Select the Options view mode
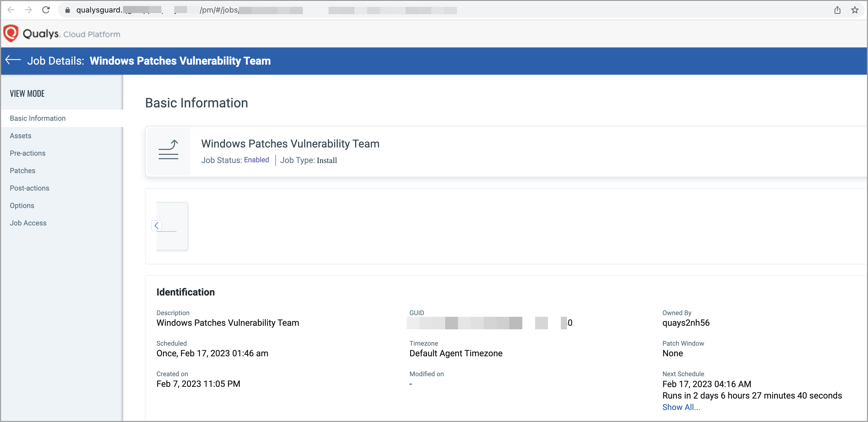Screen dimensions: 868x422 coord(22,205)
